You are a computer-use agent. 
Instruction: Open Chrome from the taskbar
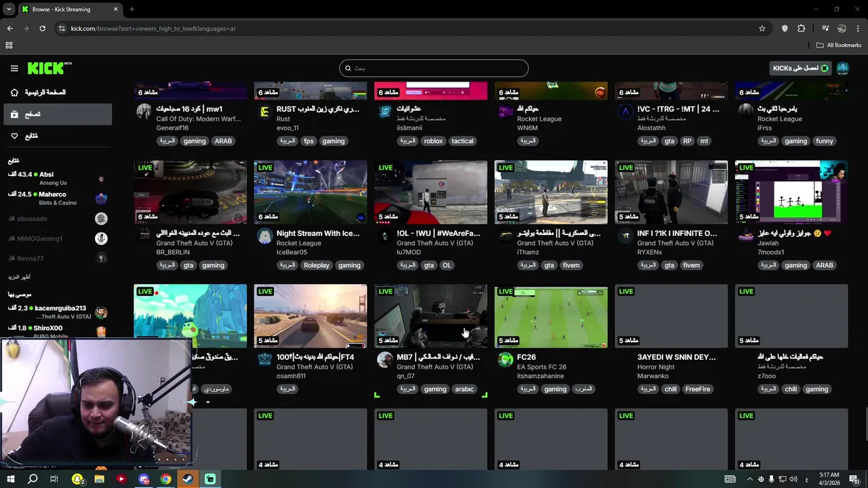[x=165, y=479]
